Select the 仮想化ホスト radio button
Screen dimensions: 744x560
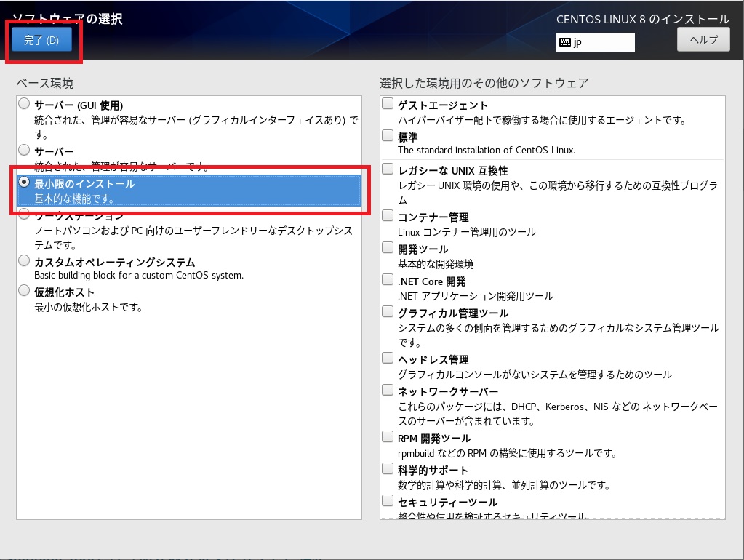[24, 290]
